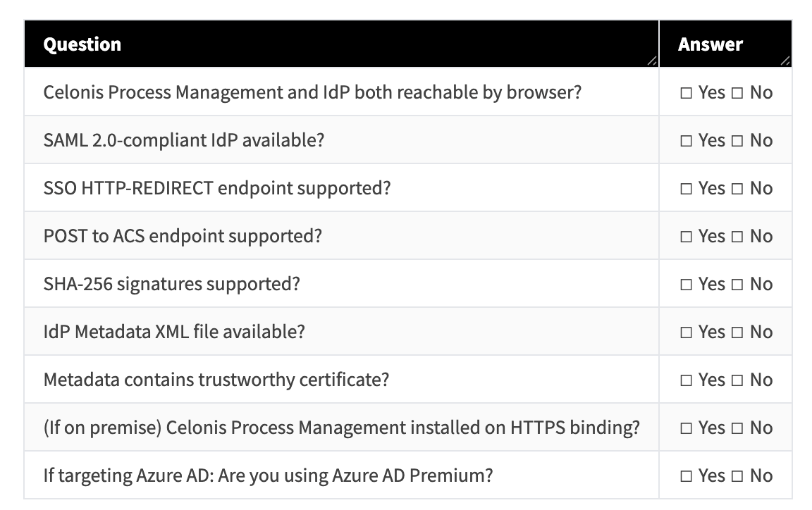Tick Yes for SSO HTTP-REDIRECT endpoint supported
Viewport: 812px width, 510px height.
pos(687,189)
